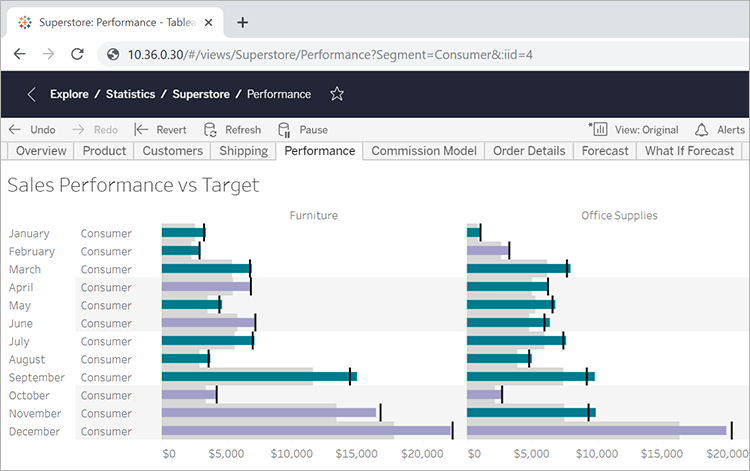Open the Superstore workbook breadcrumb link
750x471 pixels.
tap(201, 94)
